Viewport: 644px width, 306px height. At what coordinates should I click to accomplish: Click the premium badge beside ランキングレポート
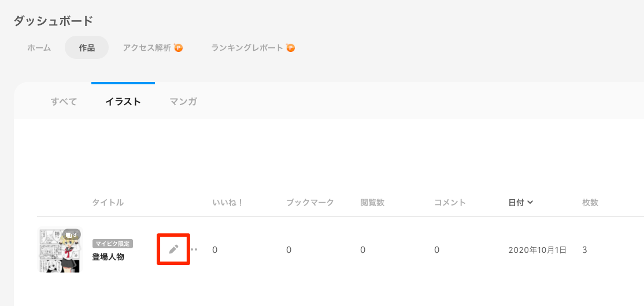[x=290, y=47]
